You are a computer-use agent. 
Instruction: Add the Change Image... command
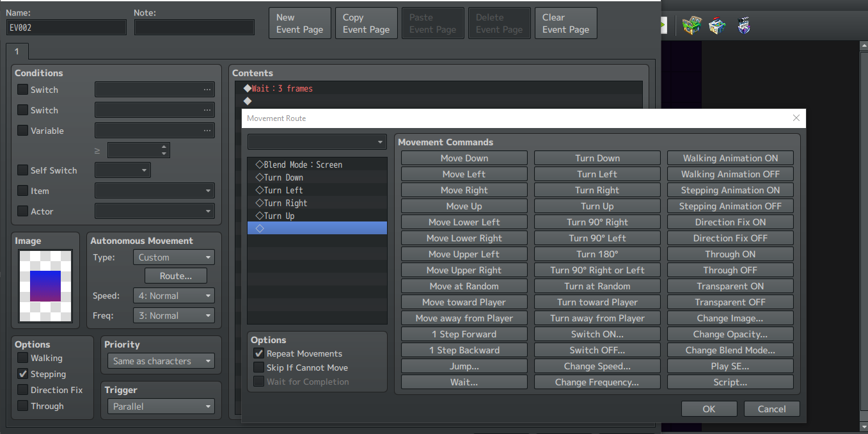[x=730, y=318]
